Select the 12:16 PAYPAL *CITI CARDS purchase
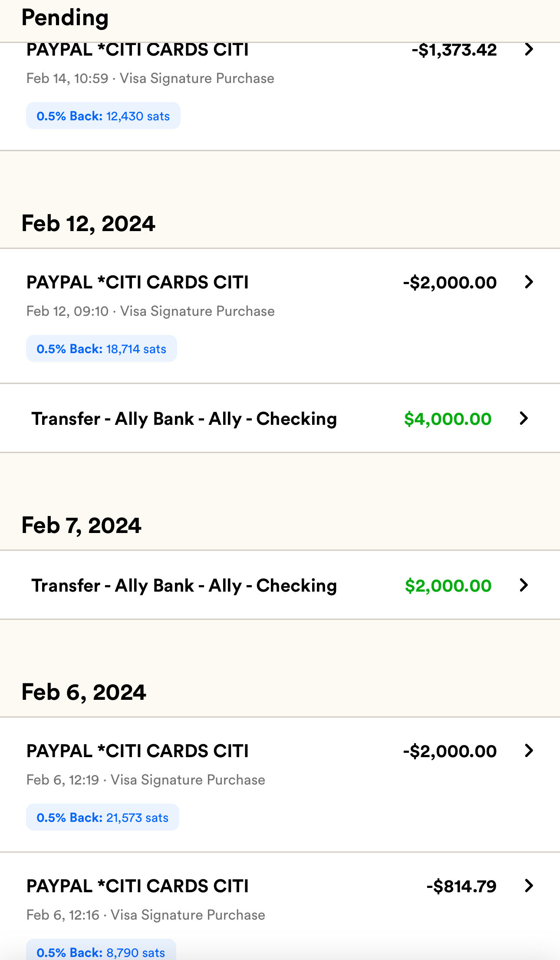The height and width of the screenshot is (960, 560). (x=138, y=886)
